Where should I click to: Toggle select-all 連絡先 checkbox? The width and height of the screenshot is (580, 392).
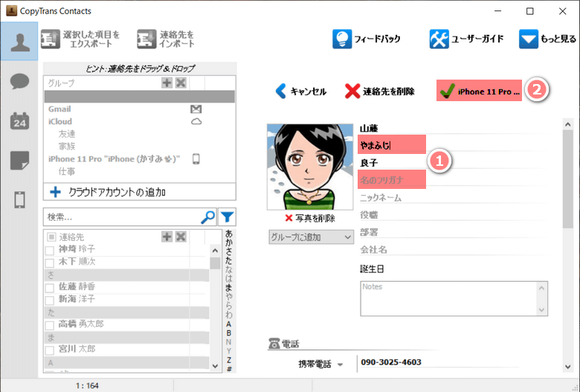[x=51, y=237]
